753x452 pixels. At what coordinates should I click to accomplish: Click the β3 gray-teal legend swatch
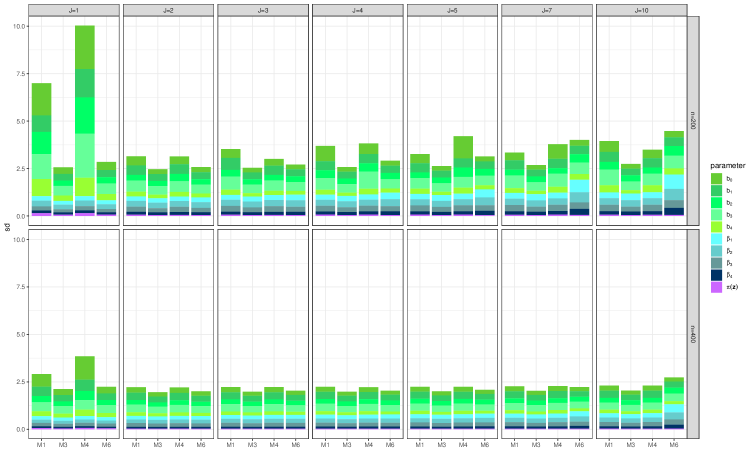[717, 263]
